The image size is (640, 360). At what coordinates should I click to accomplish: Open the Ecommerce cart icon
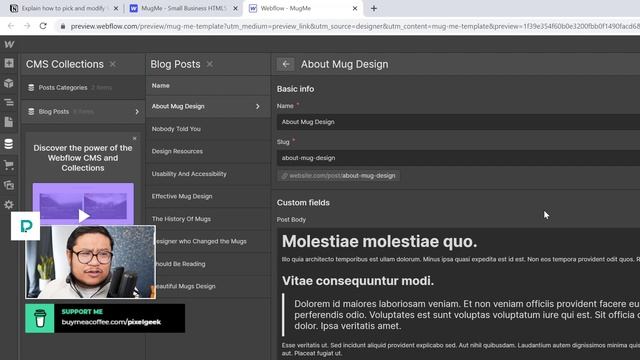click(x=9, y=165)
